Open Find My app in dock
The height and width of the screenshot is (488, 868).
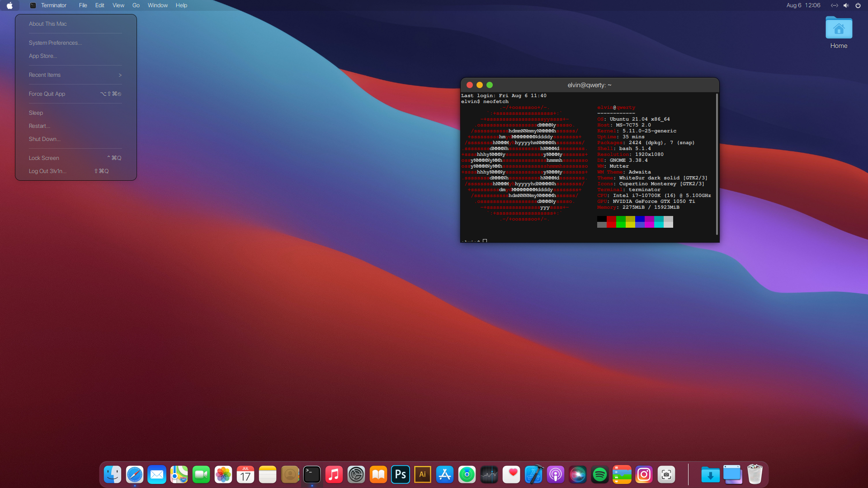pos(467,474)
